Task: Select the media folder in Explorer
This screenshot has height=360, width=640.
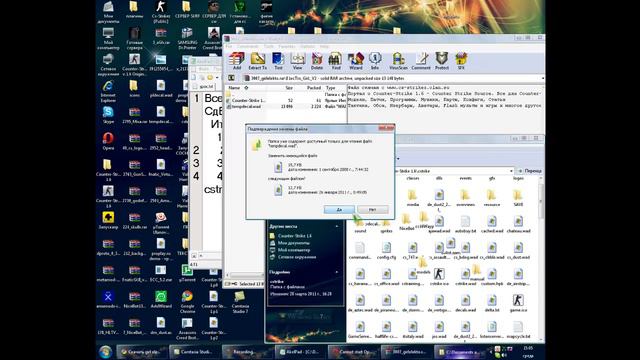Action: click(413, 198)
